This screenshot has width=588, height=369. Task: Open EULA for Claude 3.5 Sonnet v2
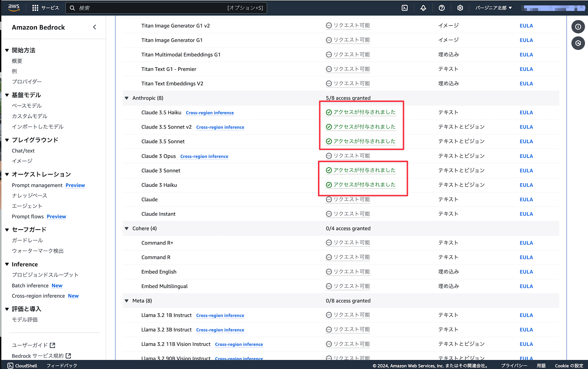(x=526, y=127)
